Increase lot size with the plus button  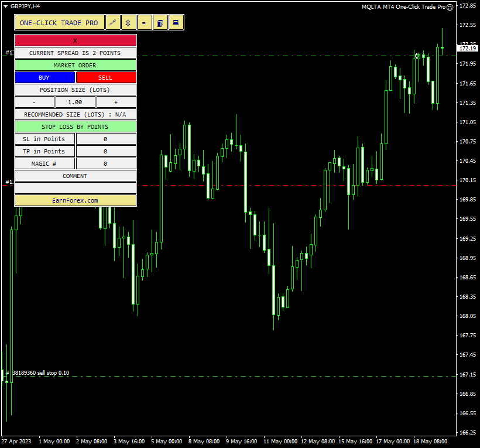point(116,102)
